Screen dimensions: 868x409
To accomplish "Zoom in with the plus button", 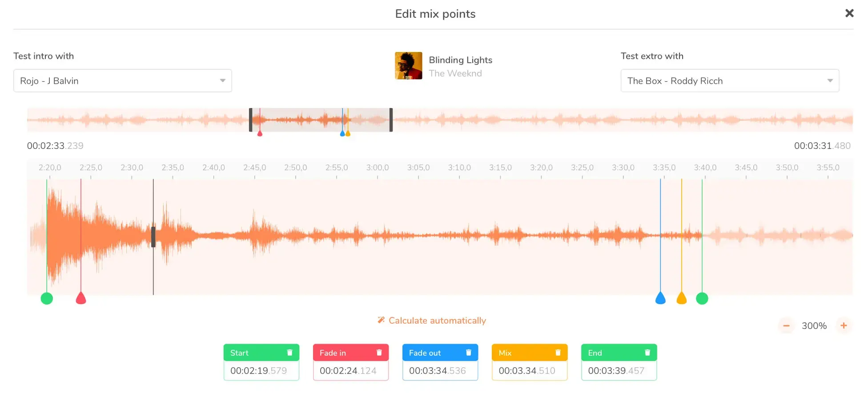I will point(844,325).
